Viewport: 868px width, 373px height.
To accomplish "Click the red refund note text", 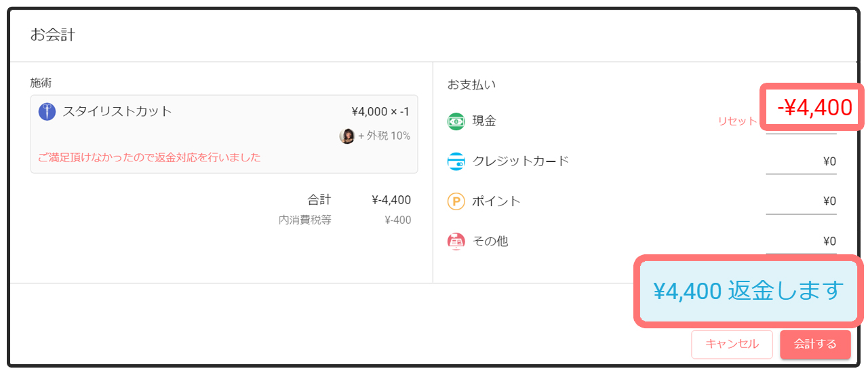I will [149, 157].
